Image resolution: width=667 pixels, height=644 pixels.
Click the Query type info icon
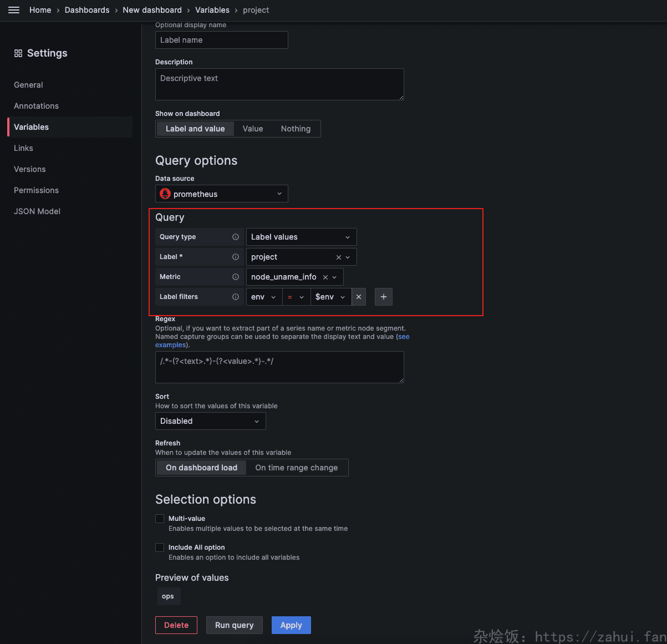tap(236, 237)
